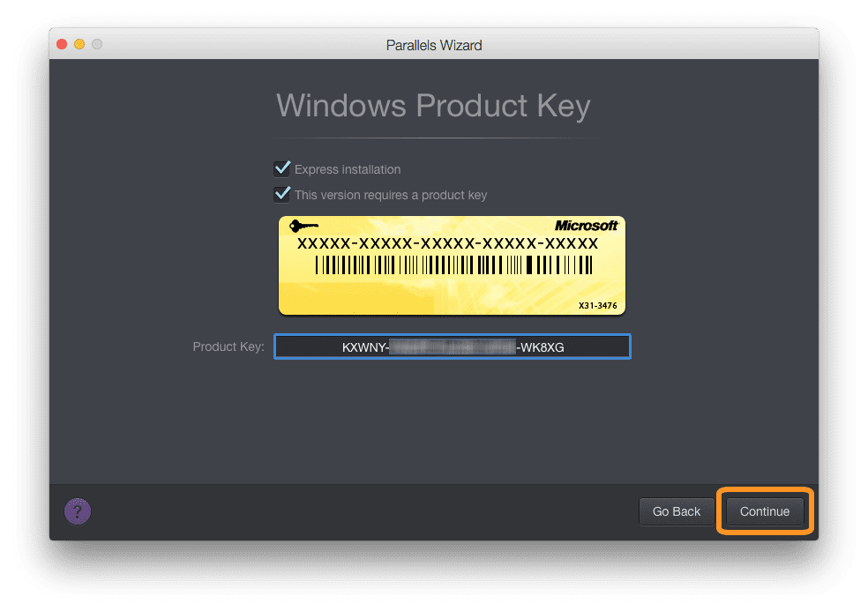868x611 pixels.
Task: Open the purple help question mark icon
Action: [78, 510]
